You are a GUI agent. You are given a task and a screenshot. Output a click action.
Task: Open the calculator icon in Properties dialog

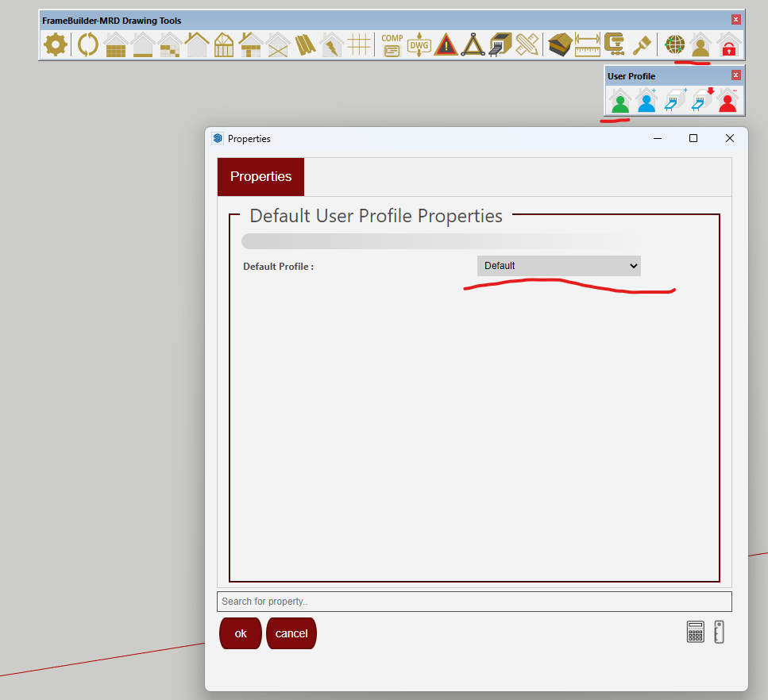click(695, 632)
